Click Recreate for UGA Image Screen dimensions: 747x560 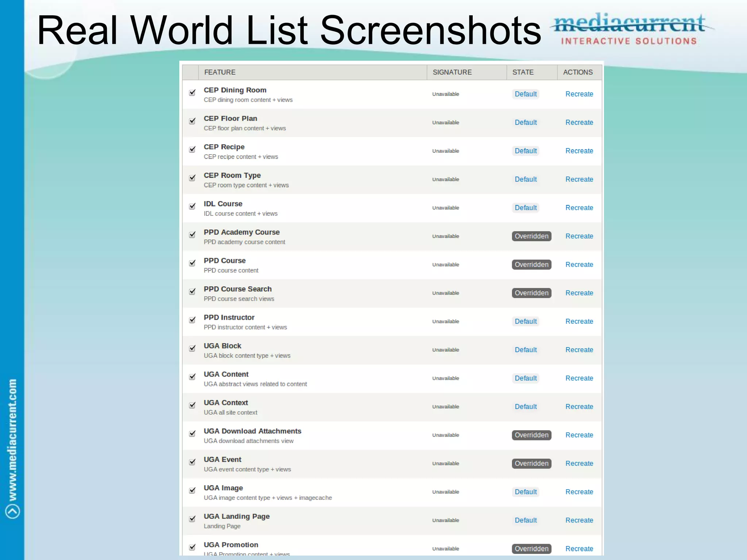coord(579,492)
